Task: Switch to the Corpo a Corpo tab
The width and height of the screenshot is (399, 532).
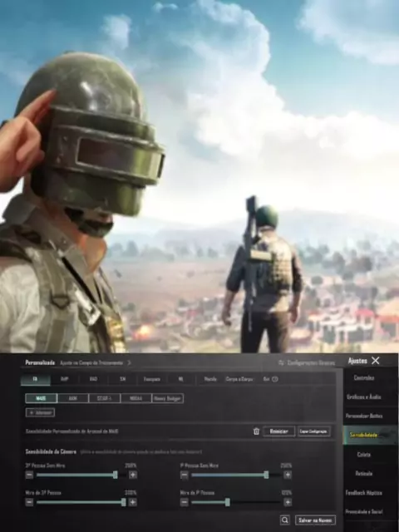Action: click(239, 379)
